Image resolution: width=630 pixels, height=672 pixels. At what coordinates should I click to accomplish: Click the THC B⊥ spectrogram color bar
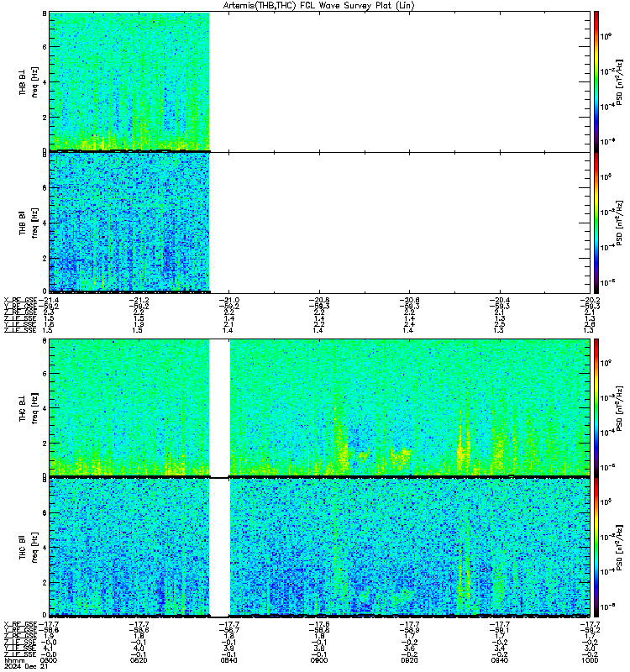(x=596, y=407)
